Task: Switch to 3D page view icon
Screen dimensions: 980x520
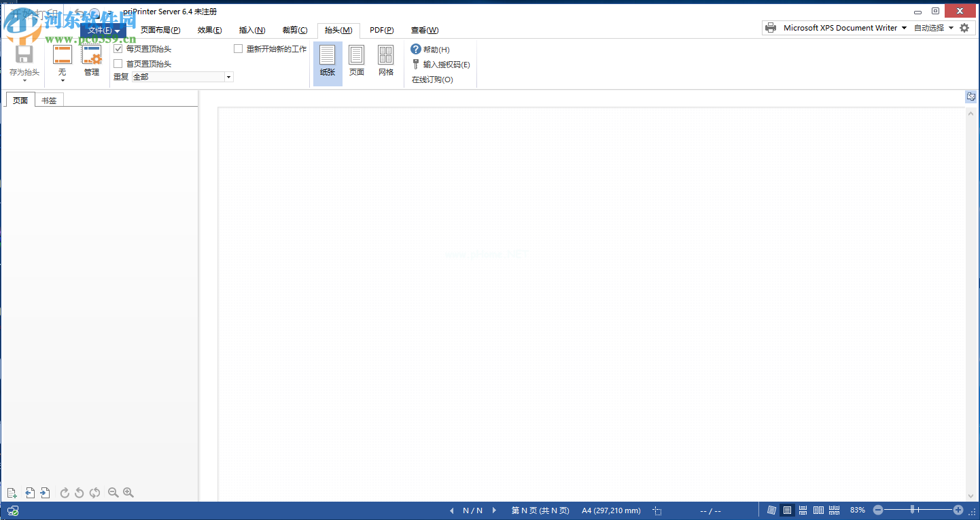Action: click(x=771, y=510)
